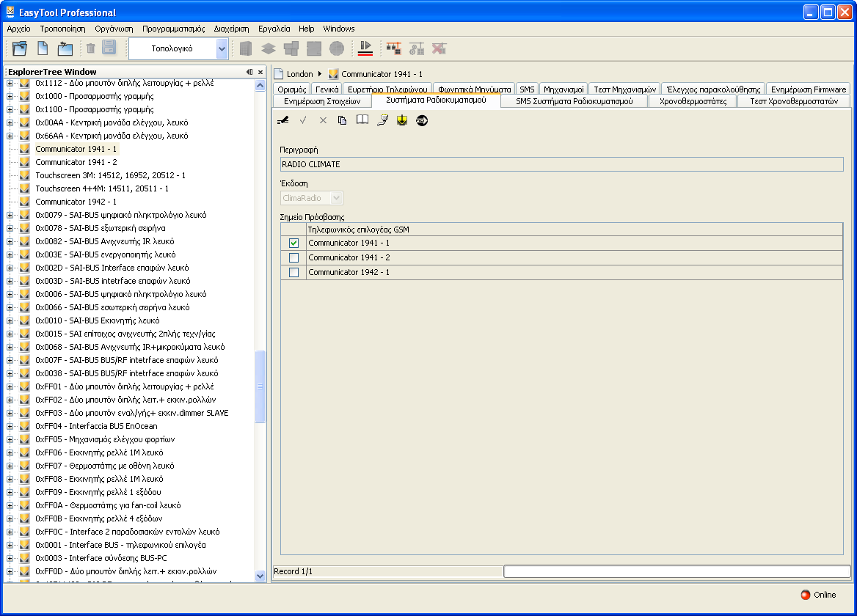Expand the 0x0010 SAI-BUS Εκκινητής node
This screenshot has height=616, width=857.
[10, 320]
